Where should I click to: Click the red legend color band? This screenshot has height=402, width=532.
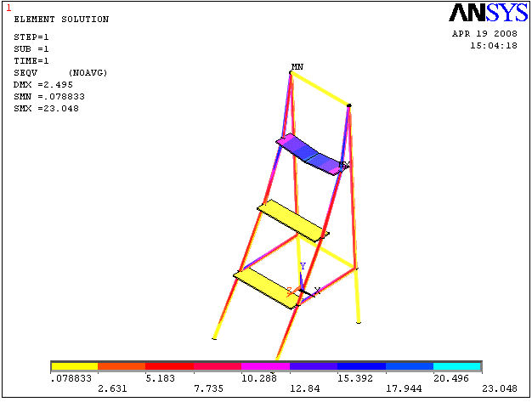point(170,366)
